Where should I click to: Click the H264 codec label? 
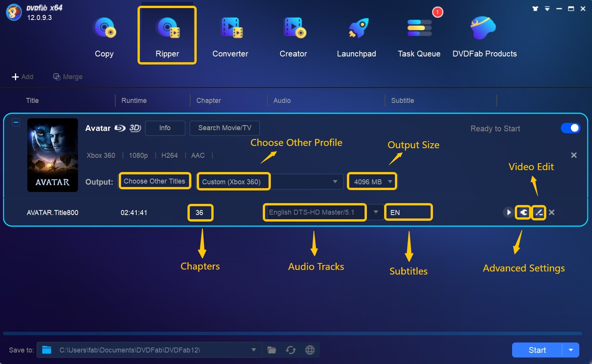click(x=169, y=156)
